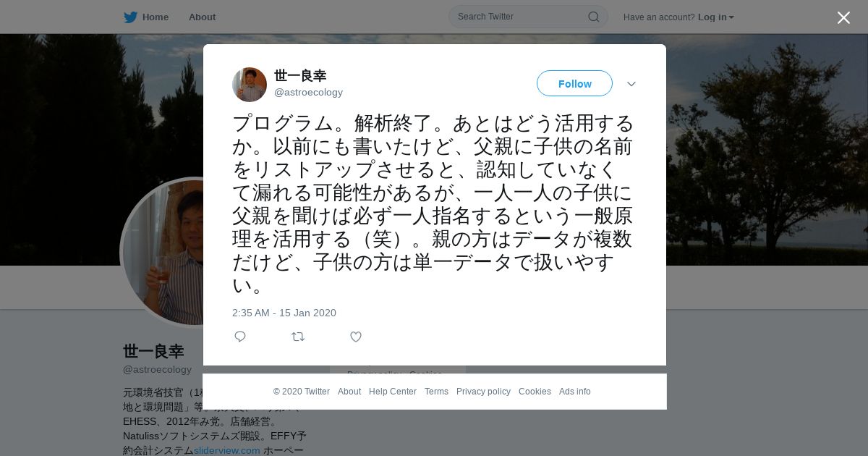Like the tweet with the heart icon
This screenshot has height=456, width=868.
[x=356, y=337]
